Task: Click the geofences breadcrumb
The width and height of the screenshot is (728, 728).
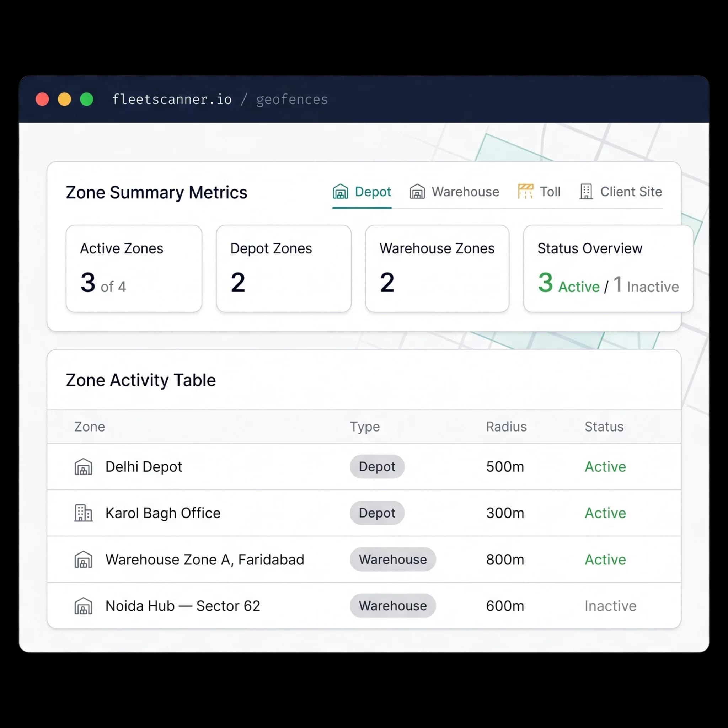Action: [292, 100]
